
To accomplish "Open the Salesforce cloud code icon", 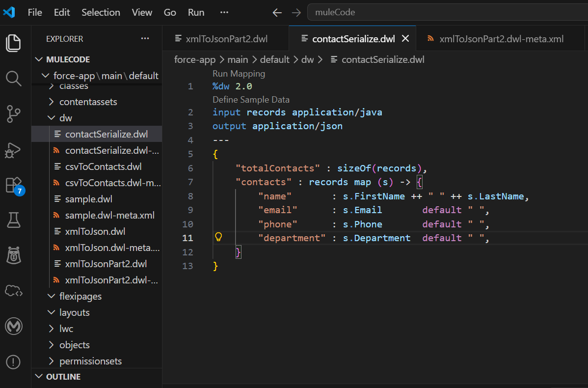I will point(13,291).
